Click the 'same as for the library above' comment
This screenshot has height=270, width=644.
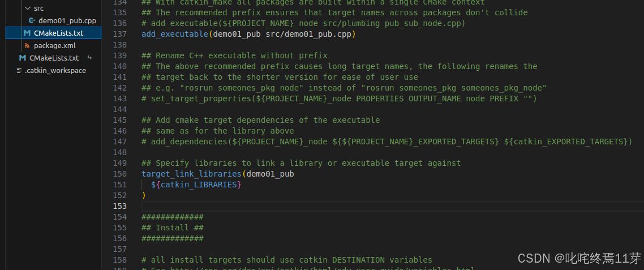[x=218, y=131]
